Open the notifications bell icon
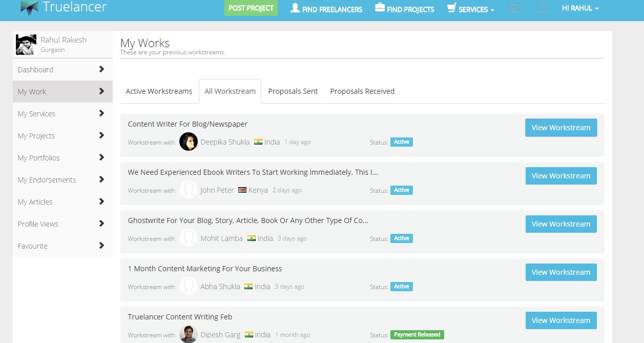 [x=543, y=8]
